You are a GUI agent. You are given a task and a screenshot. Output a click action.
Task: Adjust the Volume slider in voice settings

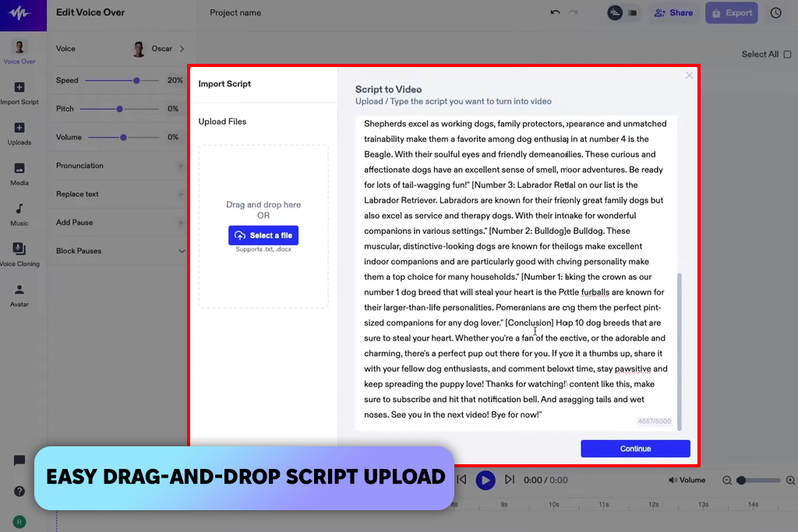[x=124, y=137]
